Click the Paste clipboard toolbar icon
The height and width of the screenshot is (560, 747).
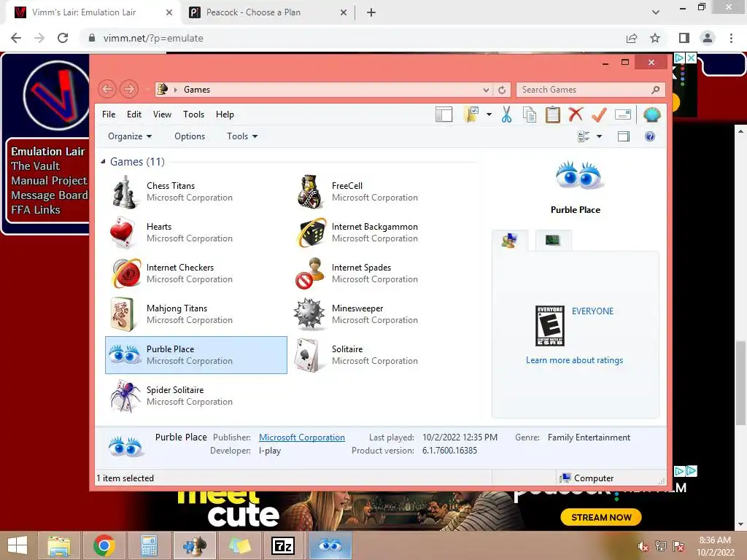point(553,114)
